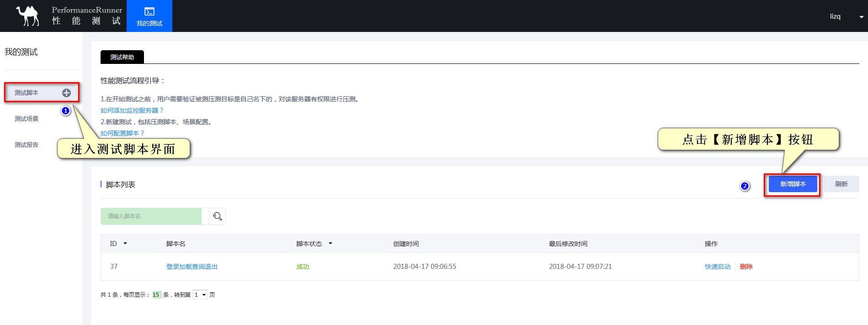The height and width of the screenshot is (325, 868).
Task: Open the 登录加载查询退出 script
Action: [x=192, y=267]
